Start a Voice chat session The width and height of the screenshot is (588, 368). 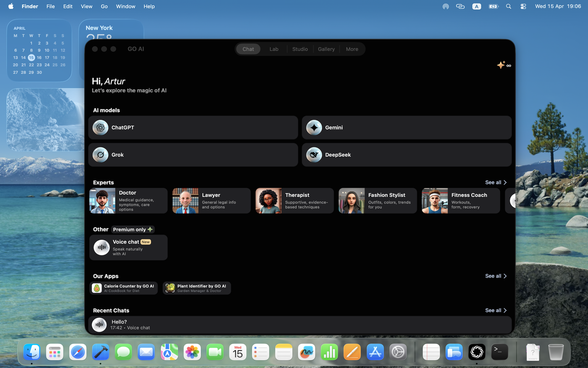tap(128, 247)
